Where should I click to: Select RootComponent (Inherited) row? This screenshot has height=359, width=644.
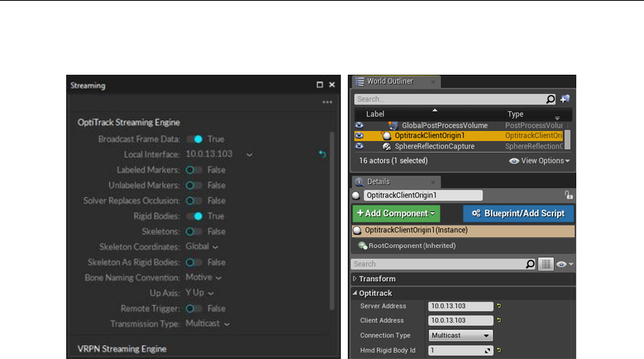(x=463, y=246)
